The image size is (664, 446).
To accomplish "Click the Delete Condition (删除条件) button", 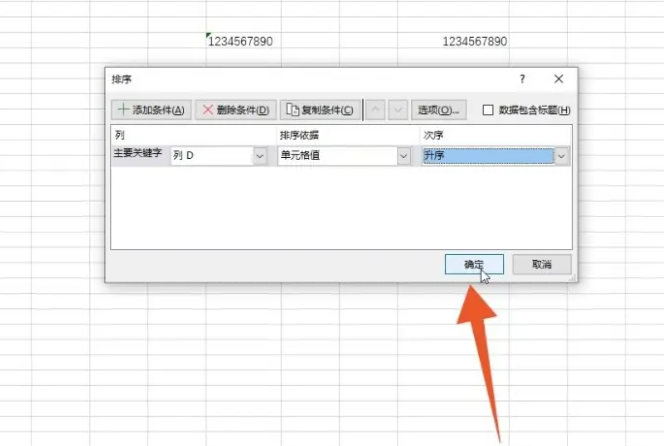I will click(235, 110).
